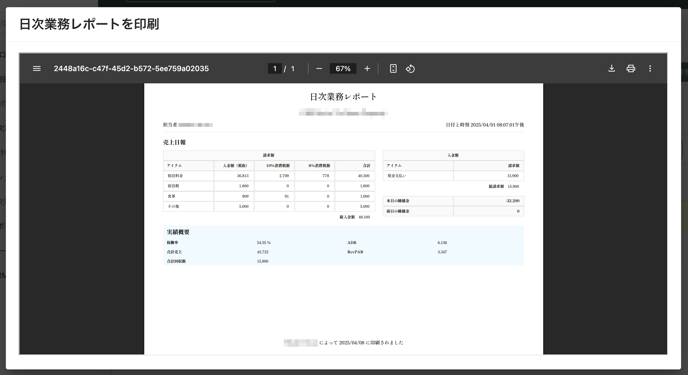Open the three-dot more actions menu
The image size is (688, 375).
tap(650, 68)
